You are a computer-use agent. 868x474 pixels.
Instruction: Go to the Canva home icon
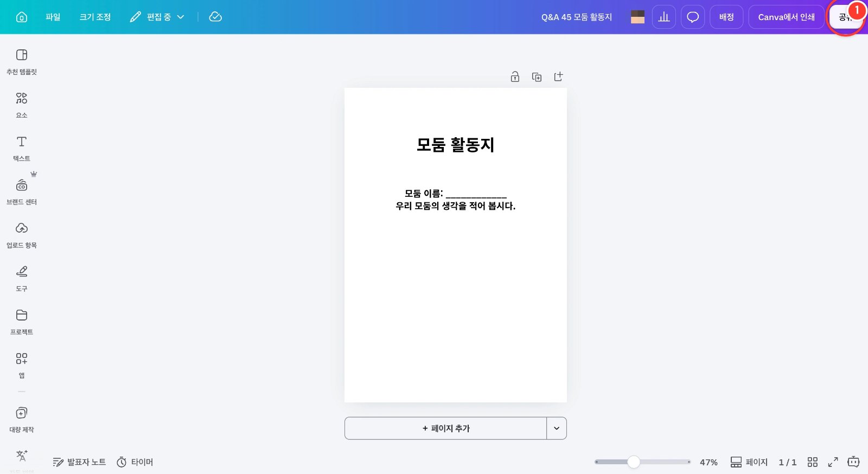tap(22, 17)
